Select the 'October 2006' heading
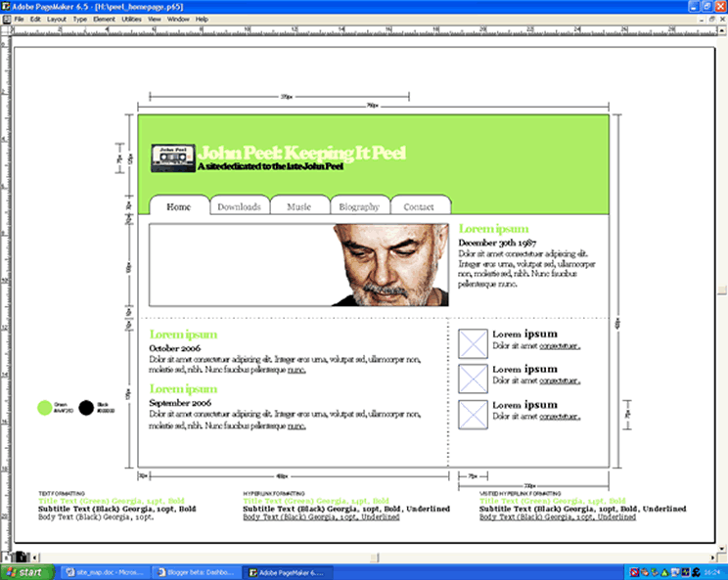 (x=174, y=348)
